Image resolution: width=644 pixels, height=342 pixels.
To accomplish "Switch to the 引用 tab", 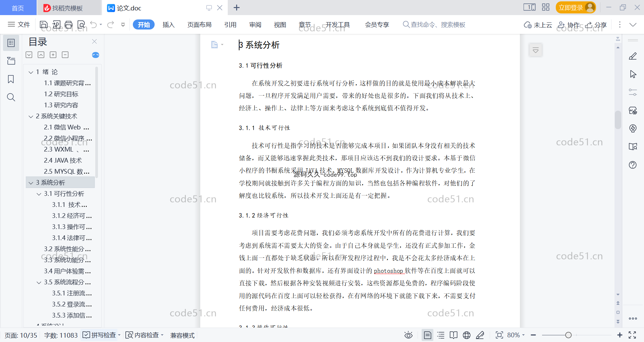I will click(x=230, y=25).
